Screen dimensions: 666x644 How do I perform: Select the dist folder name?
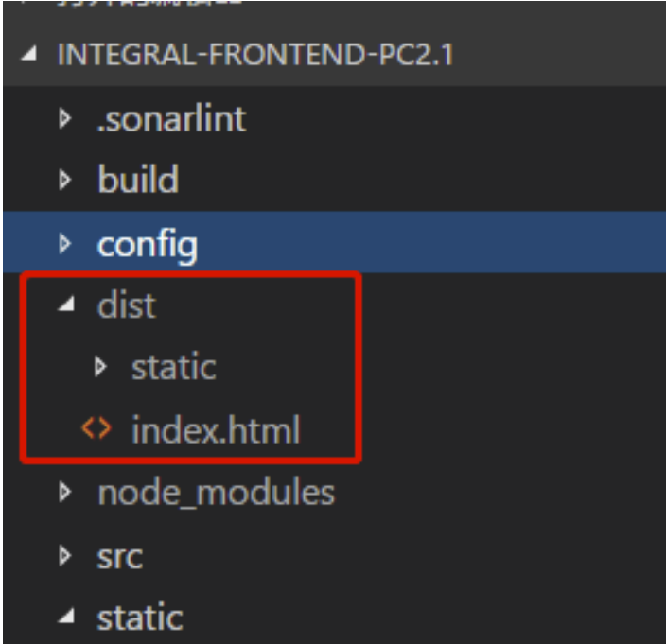click(127, 306)
